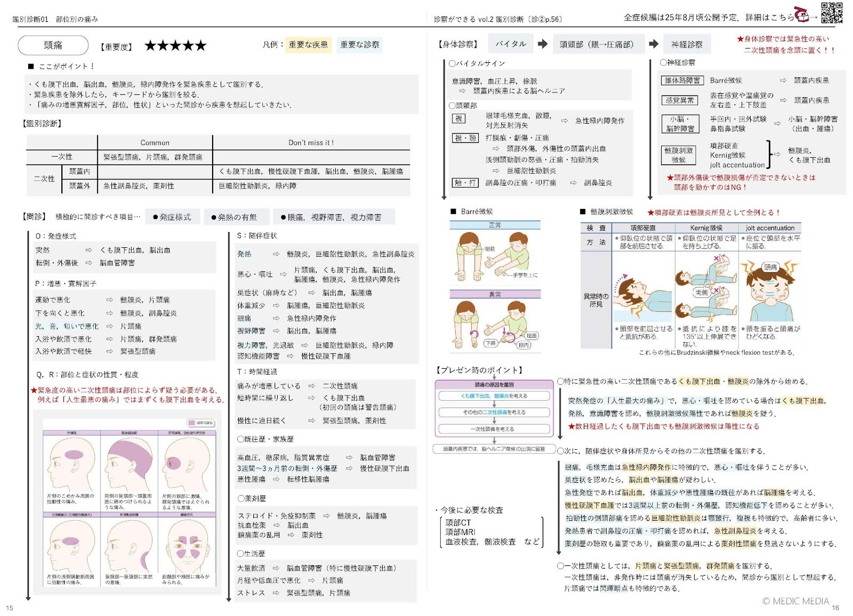Screen dimensions: 853x616
Task: Click the five-star importance rating
Action: pyautogui.click(x=175, y=46)
